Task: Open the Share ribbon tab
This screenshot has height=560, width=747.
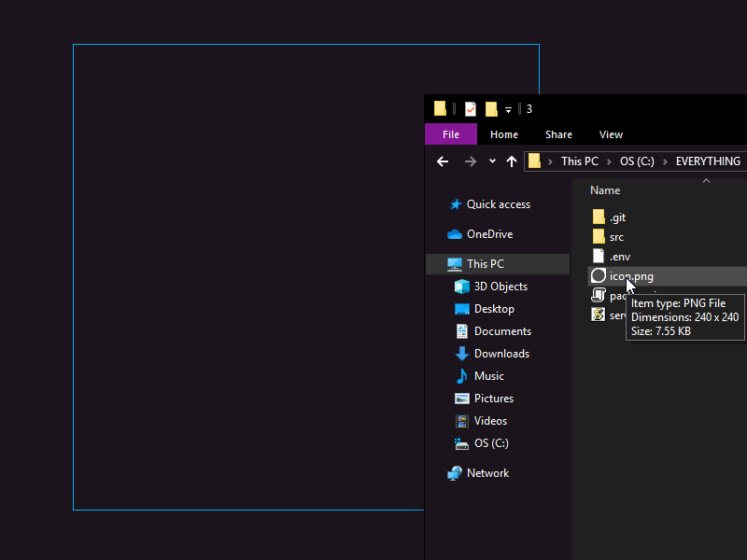Action: click(x=558, y=134)
